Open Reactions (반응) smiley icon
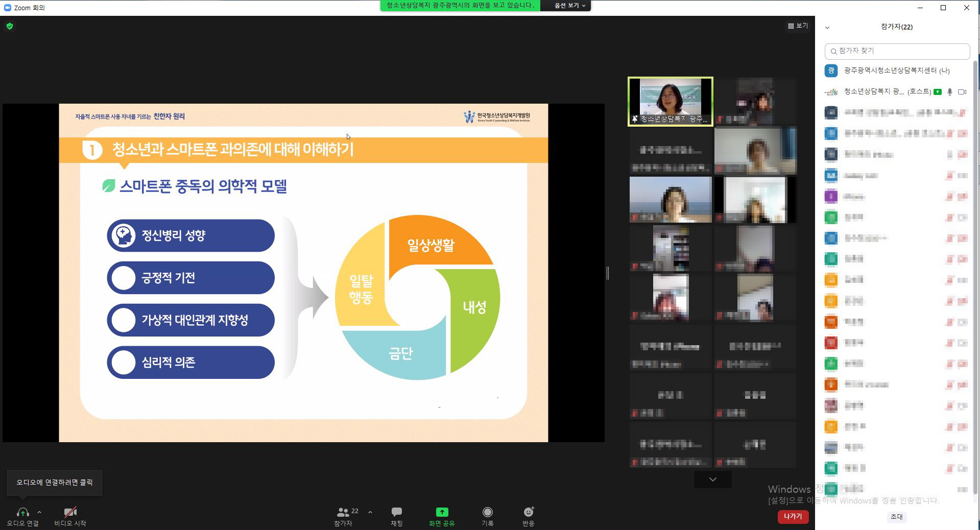980x530 pixels. 529,512
